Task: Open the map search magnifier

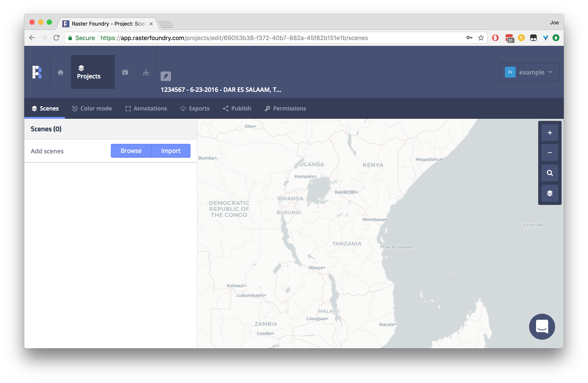Action: (550, 173)
